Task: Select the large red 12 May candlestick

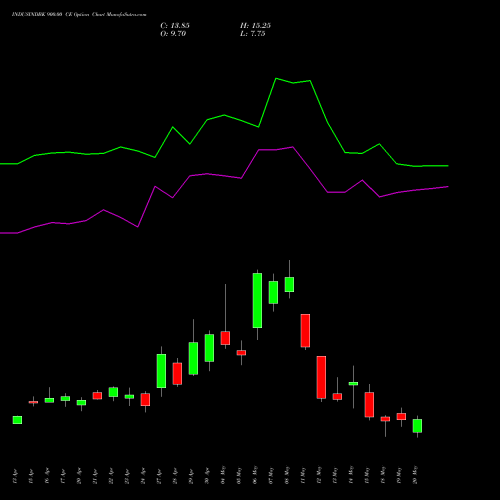Action: click(x=321, y=377)
